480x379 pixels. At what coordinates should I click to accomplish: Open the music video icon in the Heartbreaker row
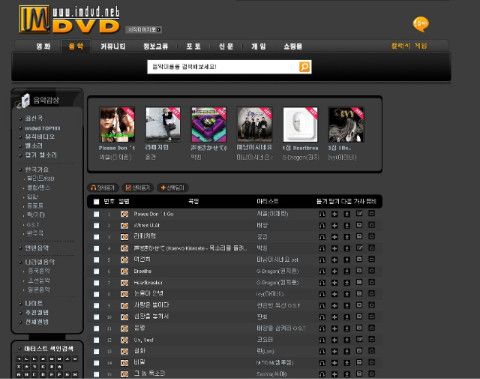point(371,282)
